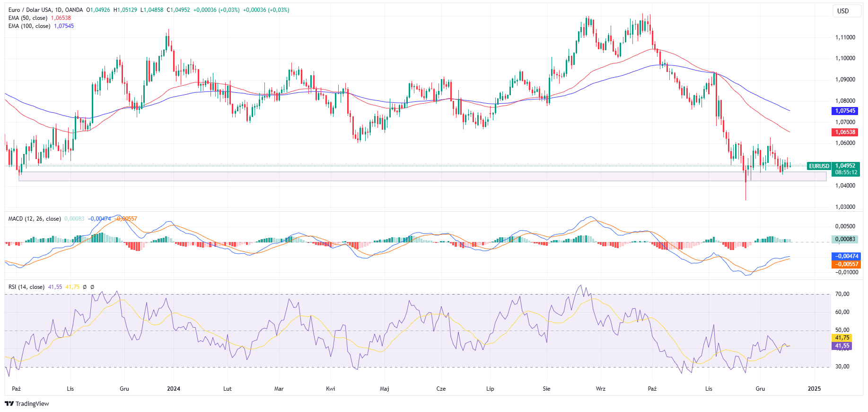Select the EMA (50, close) indicator legend
Image resolution: width=868 pixels, height=412 pixels.
pos(28,18)
